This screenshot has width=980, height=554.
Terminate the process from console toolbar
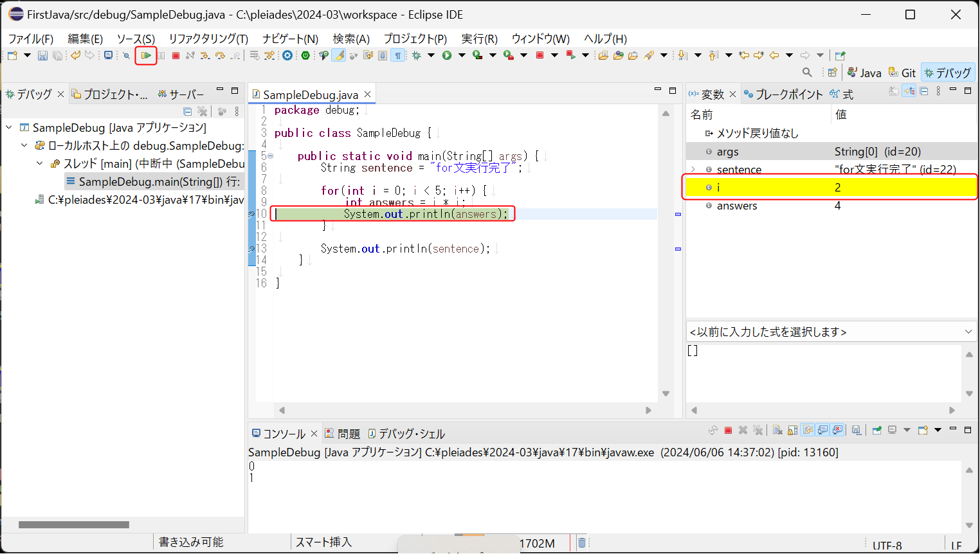pyautogui.click(x=728, y=431)
